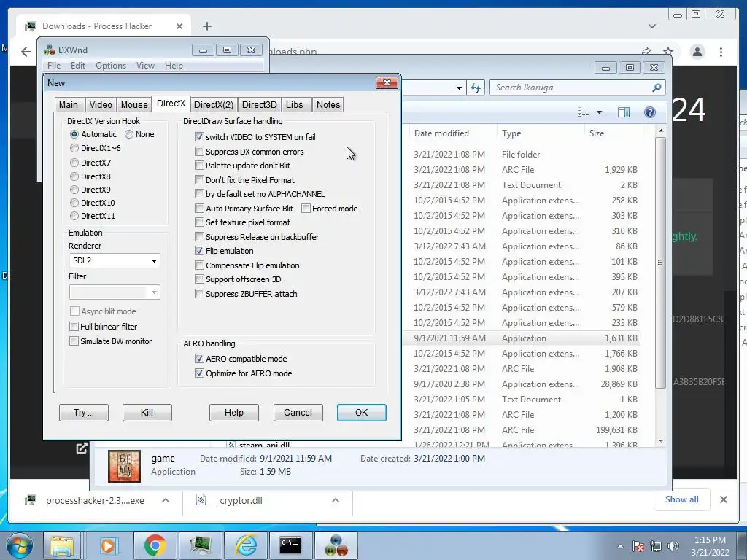Open Process Hacker on the taskbar
The height and width of the screenshot is (560, 747).
[200, 545]
